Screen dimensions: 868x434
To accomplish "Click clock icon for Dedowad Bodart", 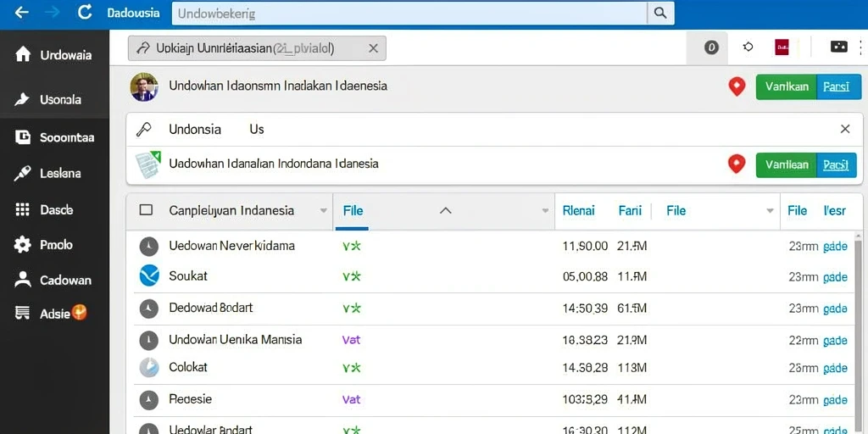I will tap(148, 309).
